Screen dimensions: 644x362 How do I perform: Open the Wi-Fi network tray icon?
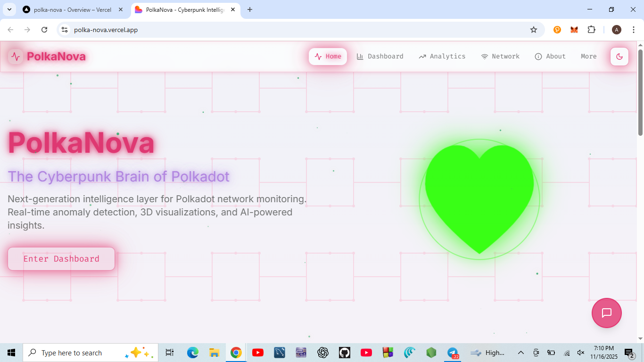pyautogui.click(x=567, y=353)
